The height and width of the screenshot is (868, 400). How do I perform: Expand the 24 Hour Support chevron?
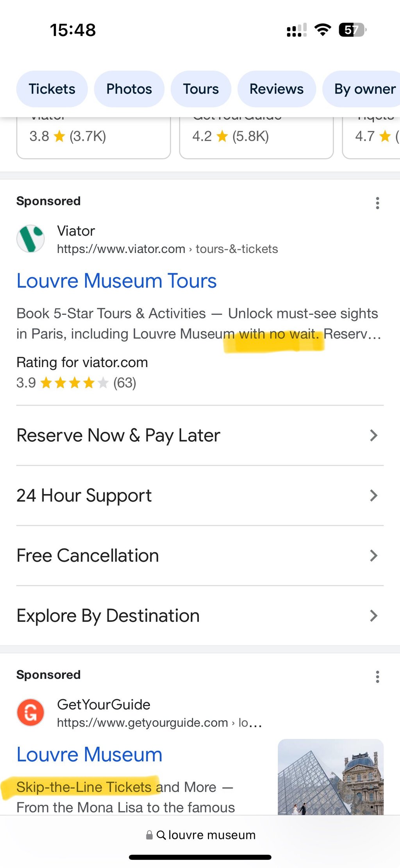(x=373, y=496)
